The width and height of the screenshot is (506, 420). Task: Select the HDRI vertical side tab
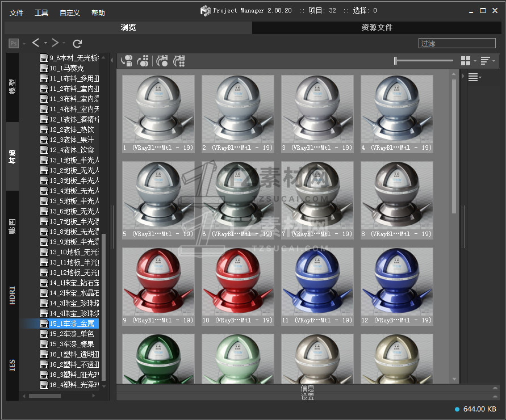[12, 296]
